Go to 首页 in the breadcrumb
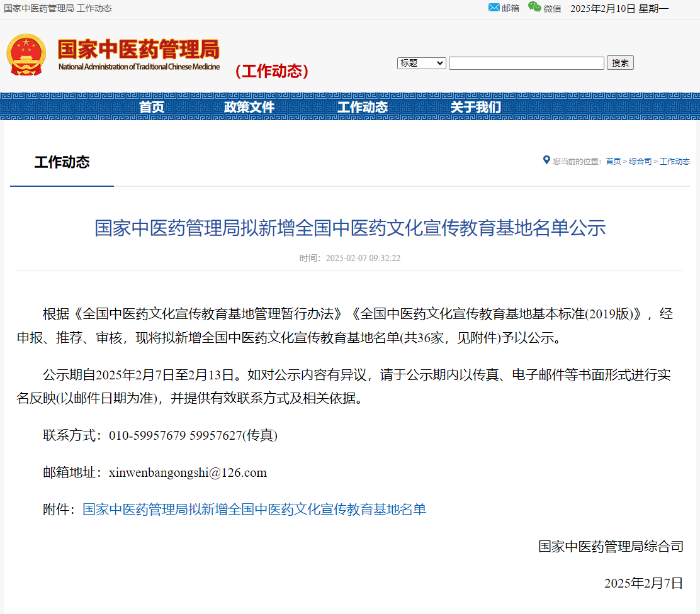 click(x=613, y=161)
